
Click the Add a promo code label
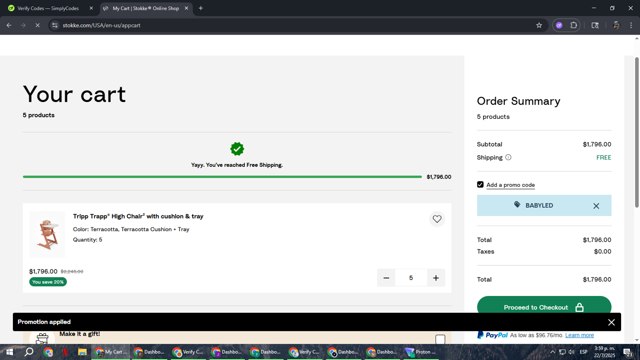[510, 185]
